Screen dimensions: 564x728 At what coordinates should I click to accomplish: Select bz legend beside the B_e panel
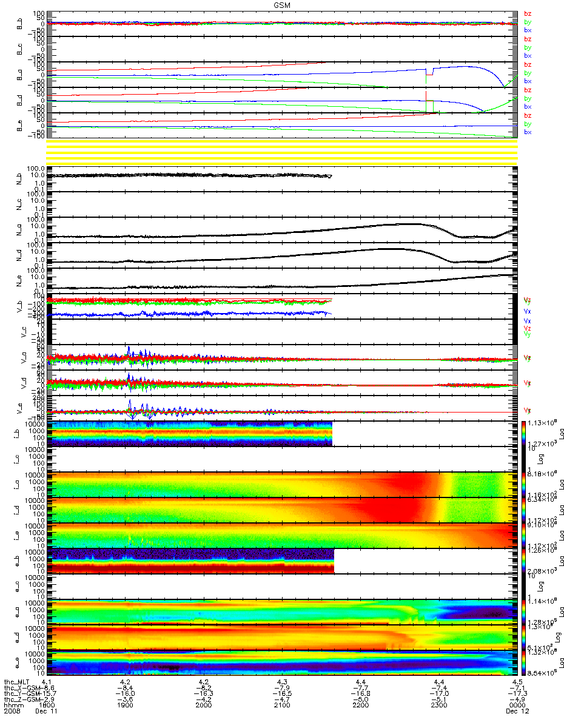point(528,116)
